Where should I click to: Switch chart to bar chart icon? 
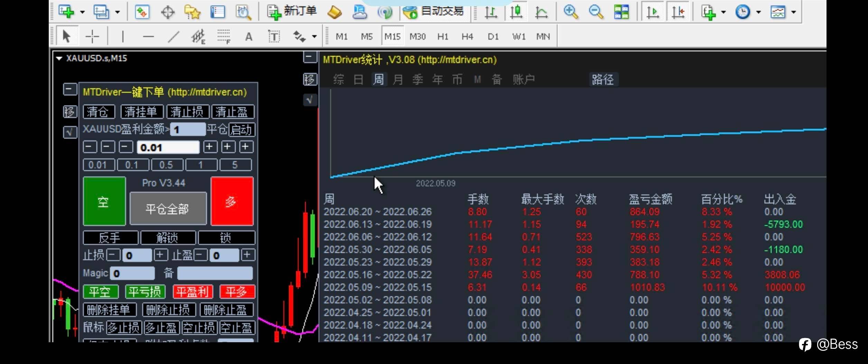click(491, 12)
